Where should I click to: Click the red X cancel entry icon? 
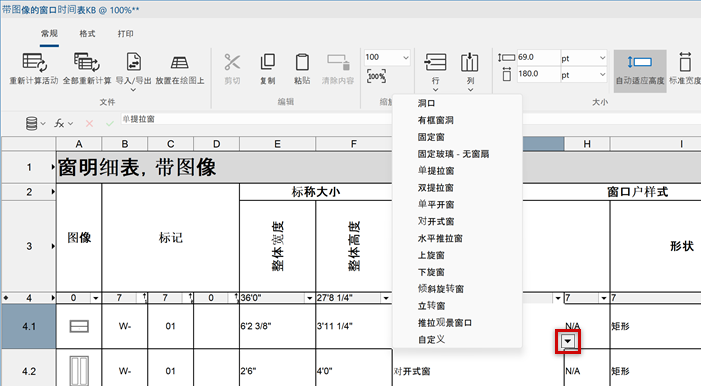(x=89, y=123)
